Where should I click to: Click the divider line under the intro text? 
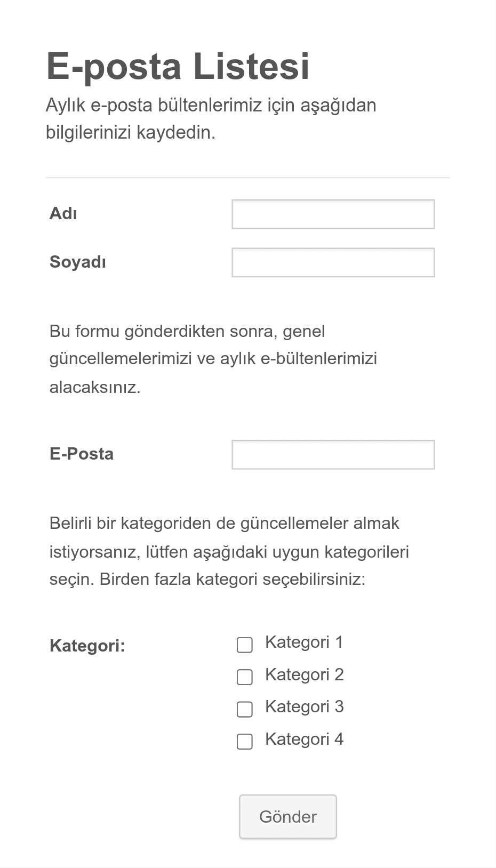248,176
